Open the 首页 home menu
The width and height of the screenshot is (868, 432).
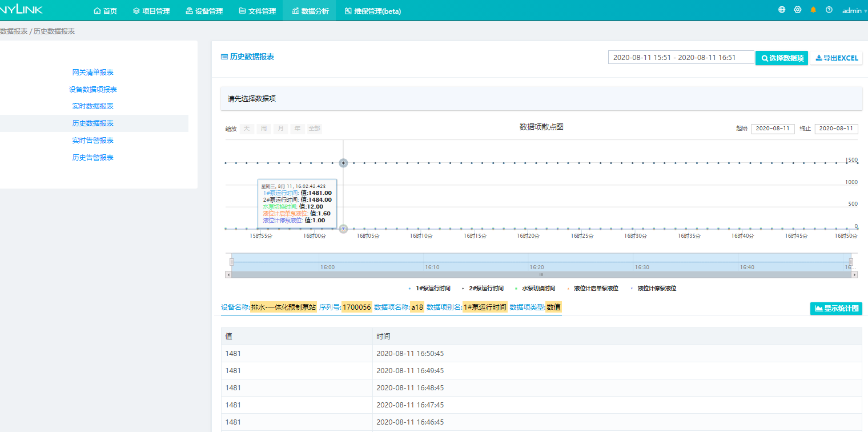[105, 11]
